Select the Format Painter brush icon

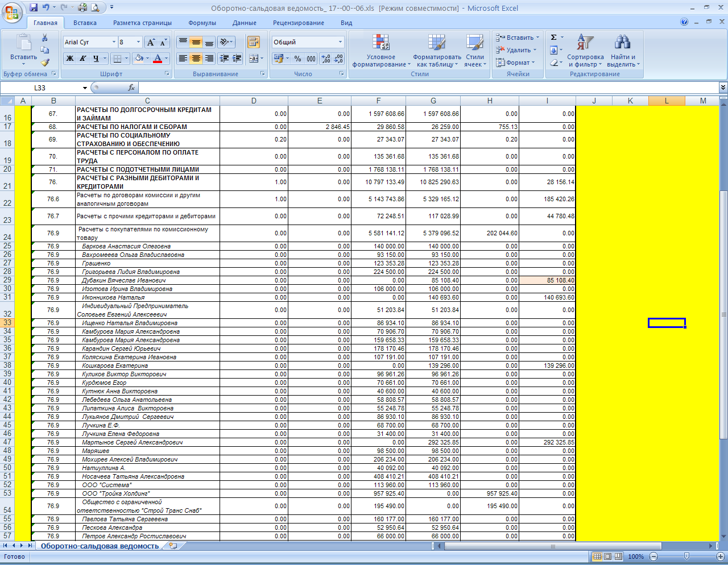click(x=45, y=63)
